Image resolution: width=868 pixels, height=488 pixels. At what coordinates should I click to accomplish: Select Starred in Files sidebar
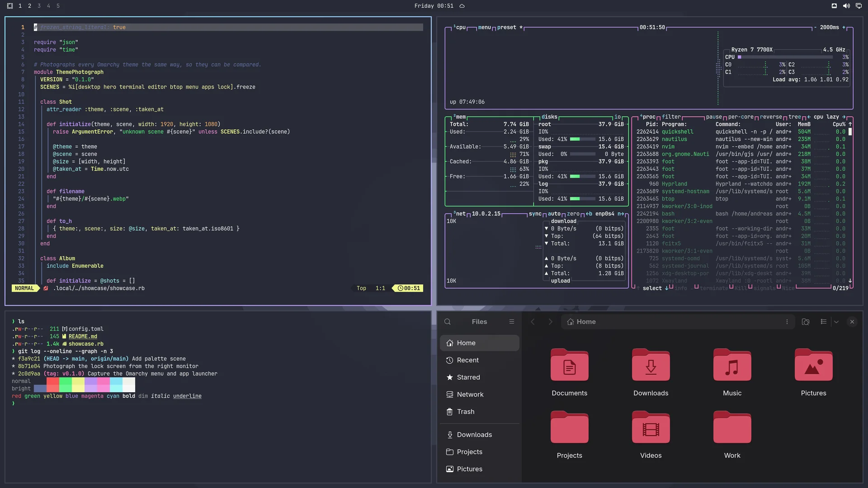point(480,377)
